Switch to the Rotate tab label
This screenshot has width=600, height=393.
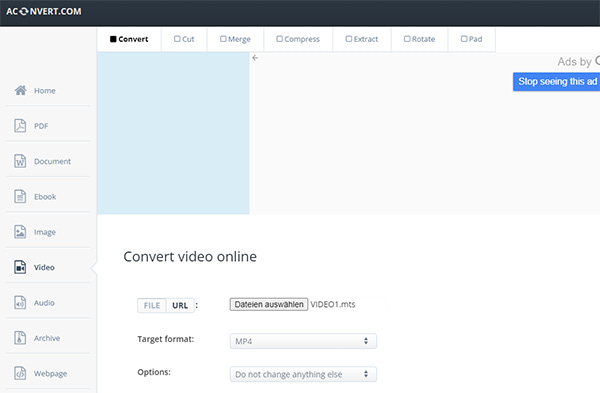(x=424, y=39)
